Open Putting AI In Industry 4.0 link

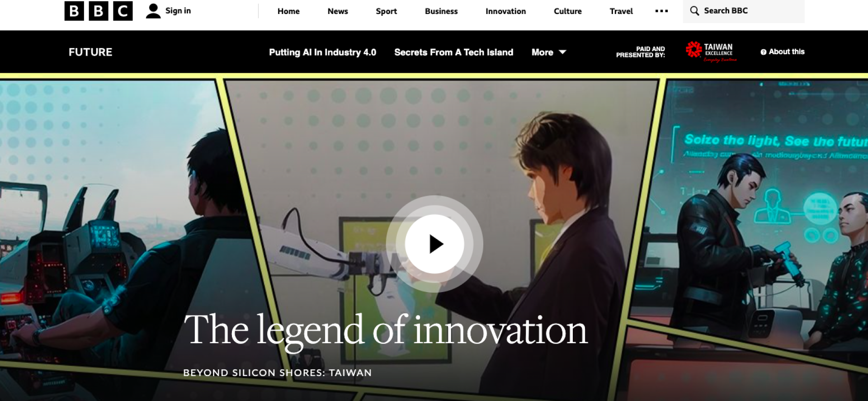coord(322,52)
